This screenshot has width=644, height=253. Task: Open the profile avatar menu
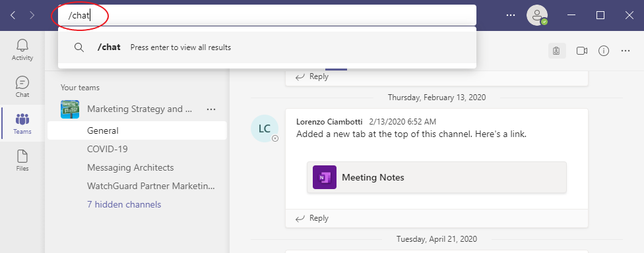tap(537, 16)
